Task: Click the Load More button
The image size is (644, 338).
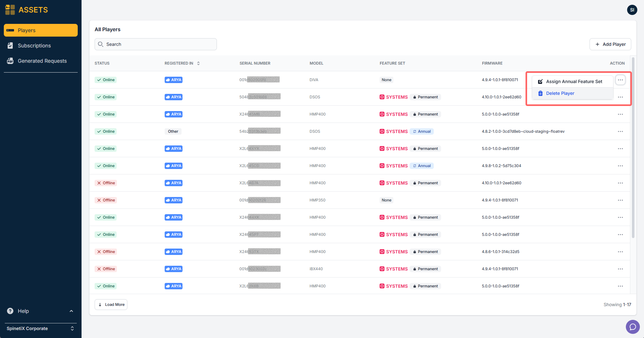Action: coord(111,304)
